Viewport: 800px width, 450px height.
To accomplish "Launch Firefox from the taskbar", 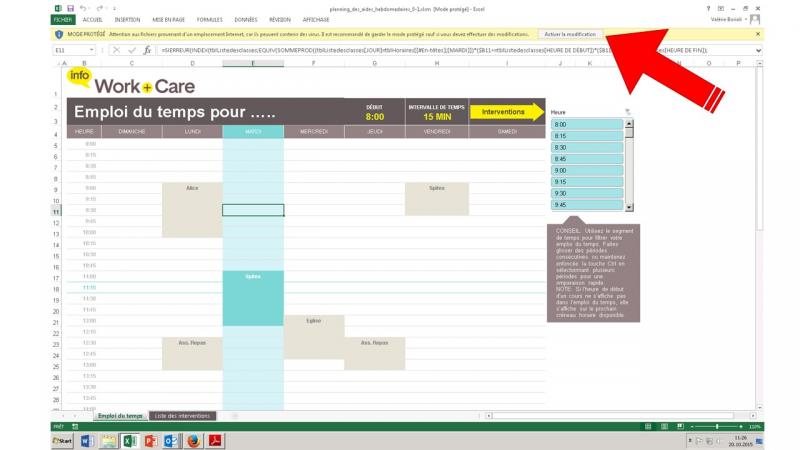I will coord(193,440).
